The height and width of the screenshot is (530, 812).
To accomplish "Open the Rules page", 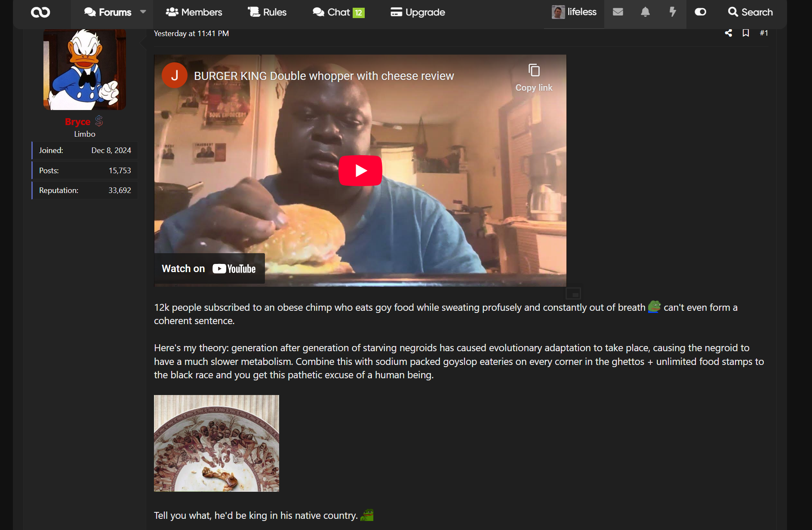I will 267,12.
